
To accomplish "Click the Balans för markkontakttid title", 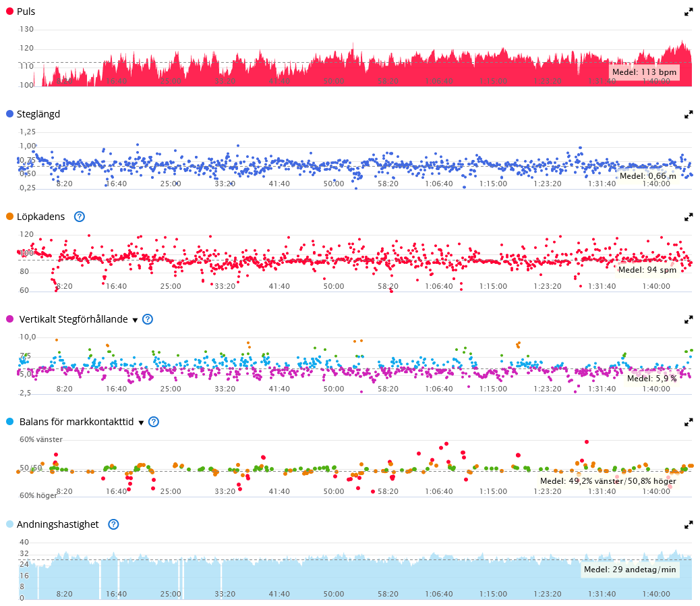I will coord(76,422).
